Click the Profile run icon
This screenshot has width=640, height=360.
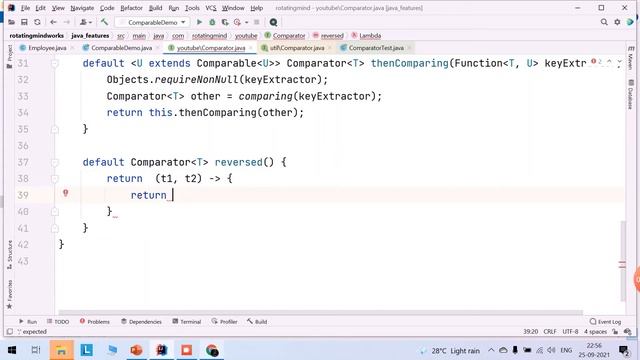point(237,22)
